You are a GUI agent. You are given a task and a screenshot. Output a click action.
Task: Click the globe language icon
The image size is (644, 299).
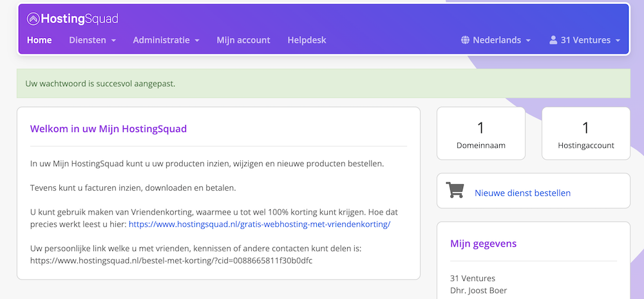[x=465, y=40]
